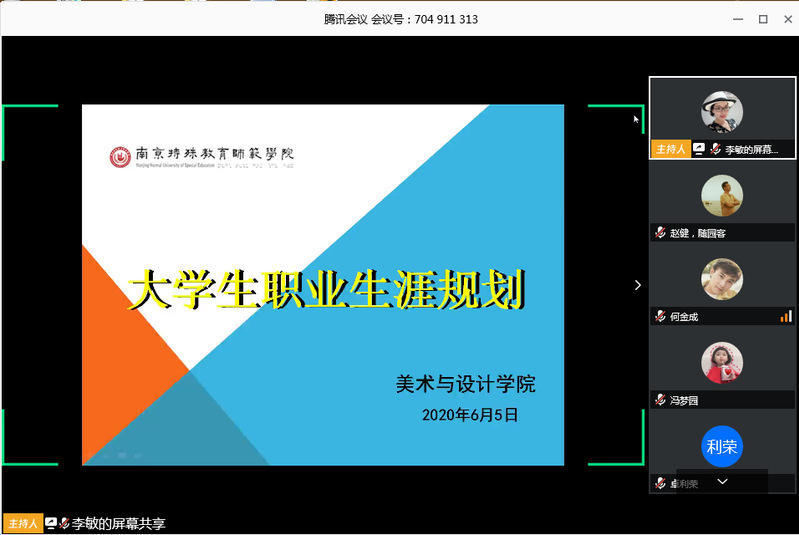This screenshot has width=799, height=535.
Task: Click the shared slide title 大学生职业生涯规划
Action: pos(326,290)
